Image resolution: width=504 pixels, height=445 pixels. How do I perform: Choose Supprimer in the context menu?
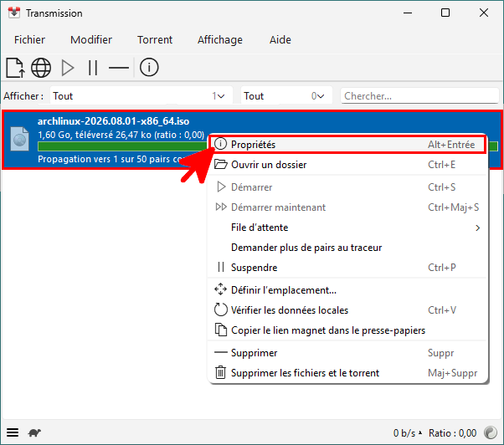[348, 353]
